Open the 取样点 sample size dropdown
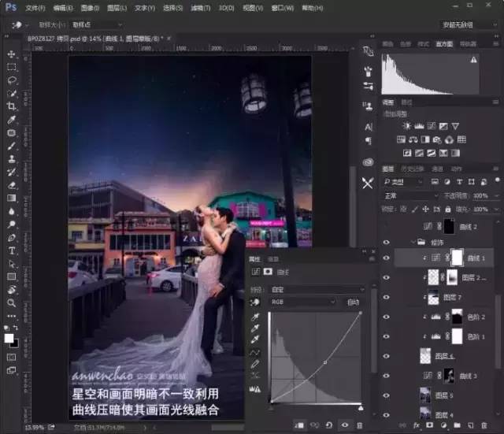Image resolution: width=504 pixels, height=434 pixels. pyautogui.click(x=96, y=24)
